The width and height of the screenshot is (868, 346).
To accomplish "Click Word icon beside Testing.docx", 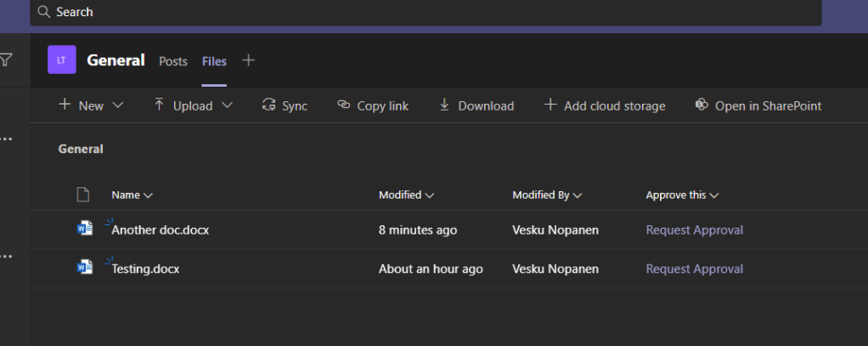I will pyautogui.click(x=85, y=268).
